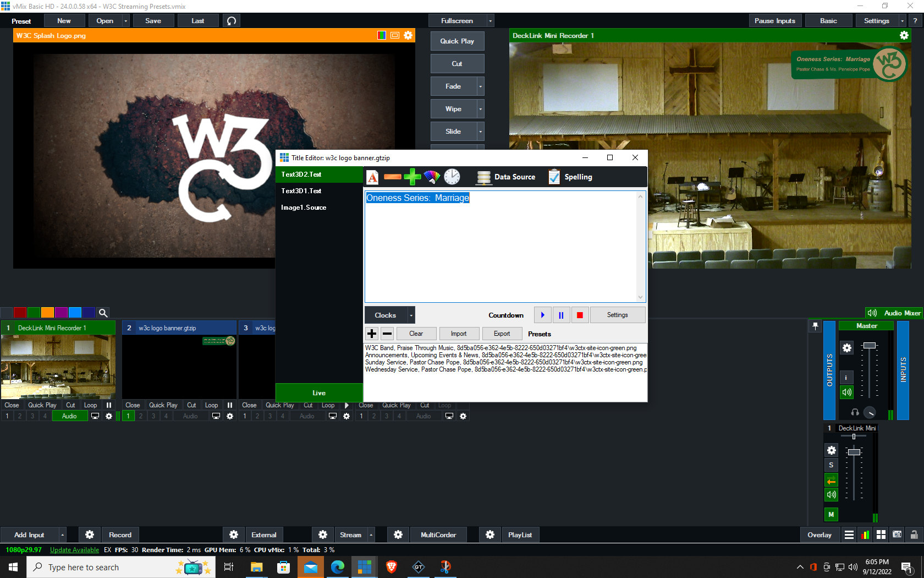924x578 pixels.
Task: Open the color swatch fan tool in Title Editor
Action: 432,177
